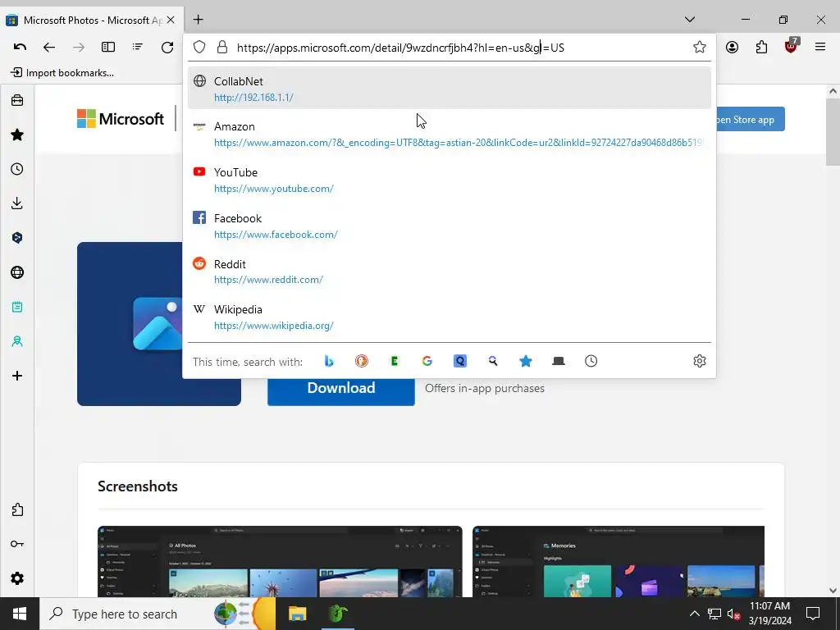Open the notification center
840x630 pixels.
click(813, 614)
